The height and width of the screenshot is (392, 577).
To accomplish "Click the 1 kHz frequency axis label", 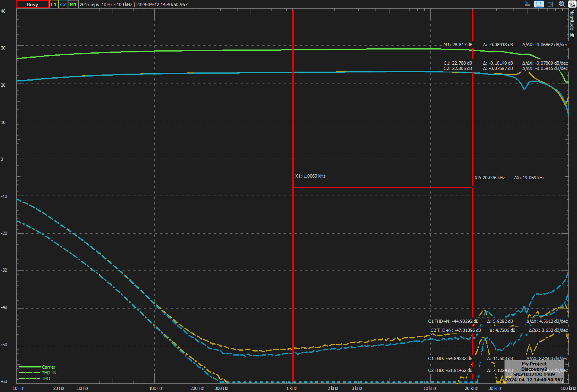I will coord(292,388).
